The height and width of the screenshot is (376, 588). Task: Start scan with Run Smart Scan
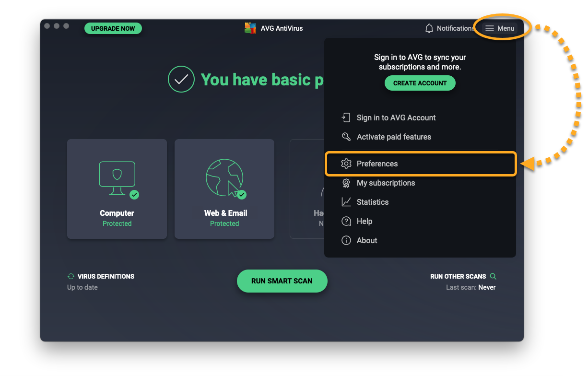282,281
